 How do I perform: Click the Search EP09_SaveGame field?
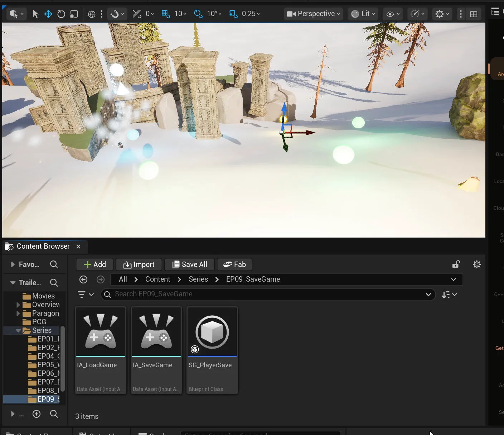(x=268, y=295)
